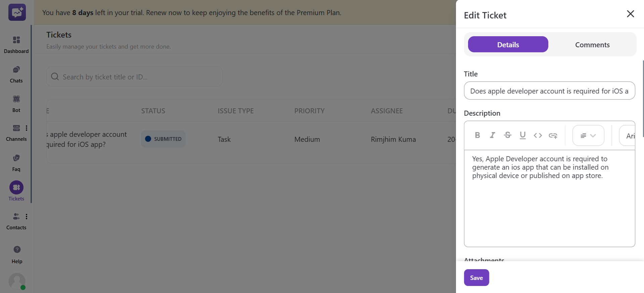
Task: Open the Dashboard from sidebar
Action: click(16, 45)
